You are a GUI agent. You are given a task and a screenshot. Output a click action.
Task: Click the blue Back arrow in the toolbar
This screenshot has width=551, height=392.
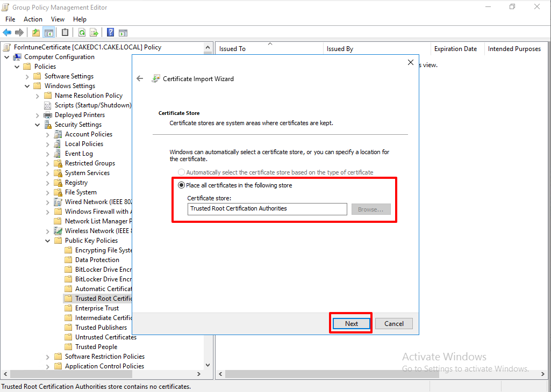click(x=7, y=33)
